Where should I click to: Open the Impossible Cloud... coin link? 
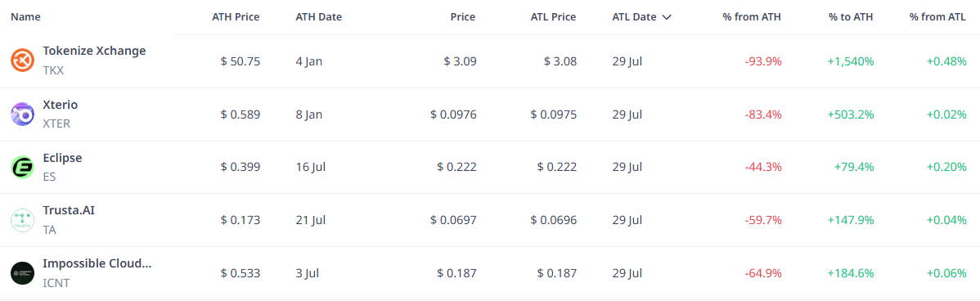point(97,263)
